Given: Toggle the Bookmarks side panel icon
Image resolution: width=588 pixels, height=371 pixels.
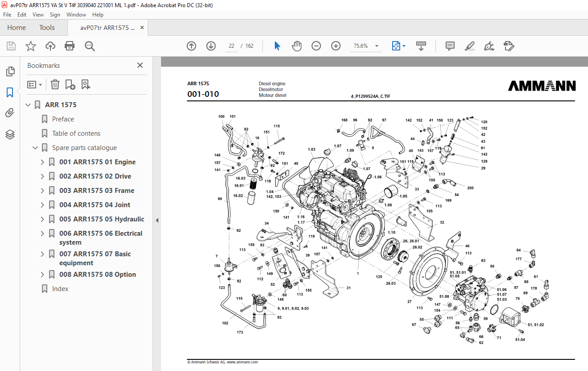Looking at the screenshot, I should [10, 92].
